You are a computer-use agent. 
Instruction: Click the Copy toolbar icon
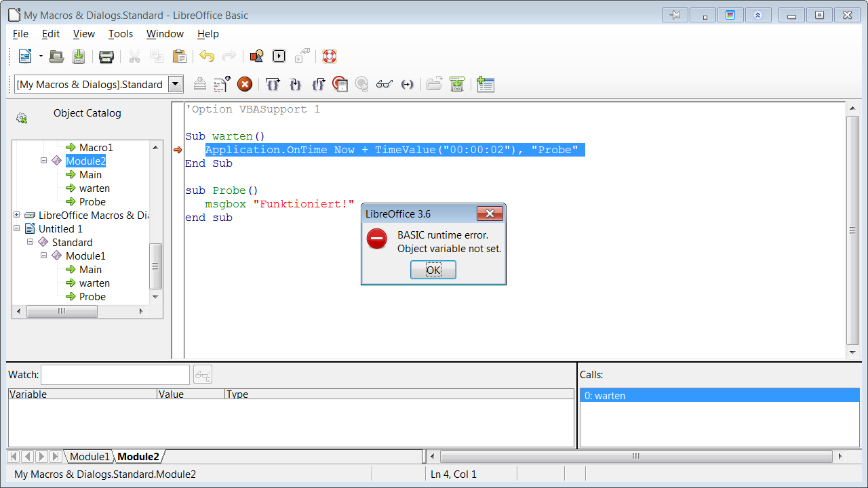(157, 56)
